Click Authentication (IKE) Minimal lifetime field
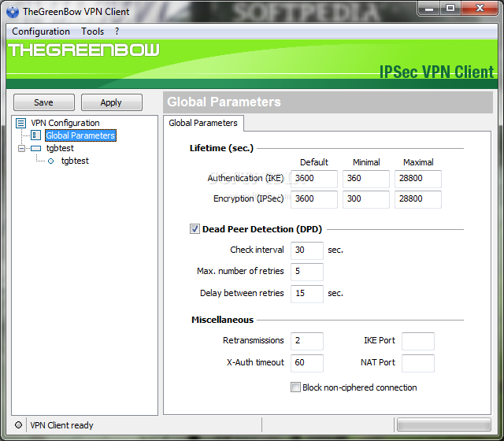 point(366,179)
